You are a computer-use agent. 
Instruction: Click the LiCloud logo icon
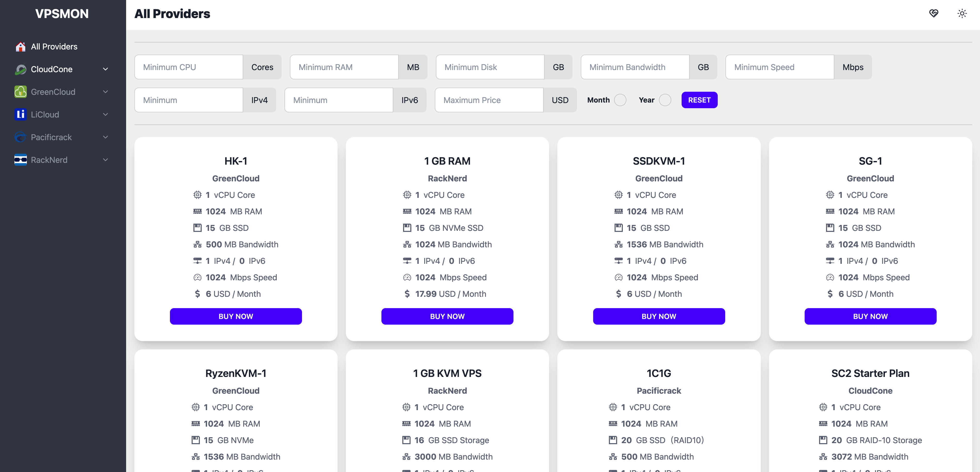(x=21, y=114)
